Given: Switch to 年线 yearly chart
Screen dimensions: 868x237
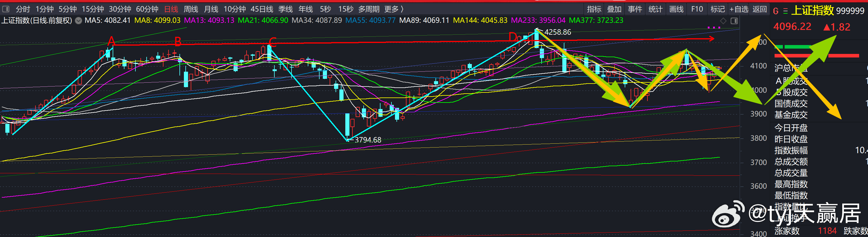Looking at the screenshot, I should click(306, 9).
